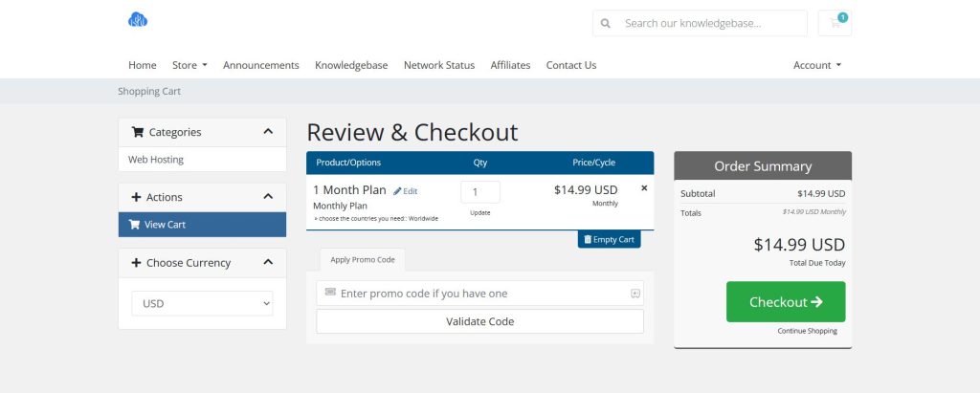Image resolution: width=980 pixels, height=393 pixels.
Task: Click the quantity input box
Action: [x=480, y=191]
